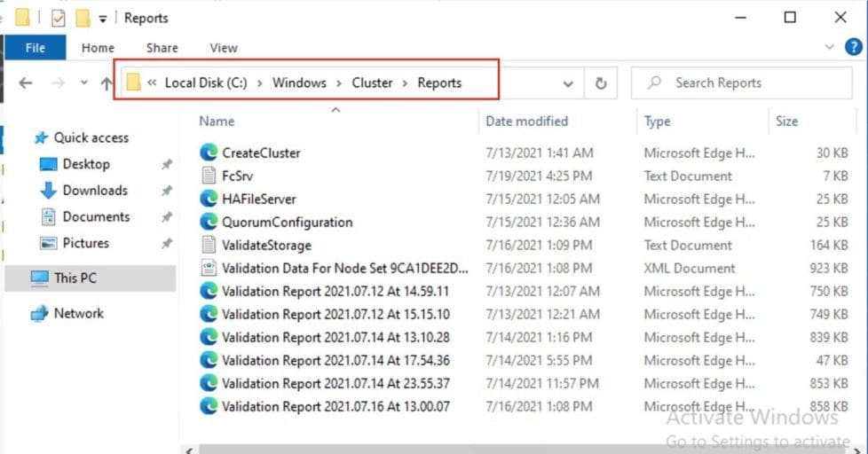
Task: Go up one folder with Up arrow
Action: pos(107,83)
